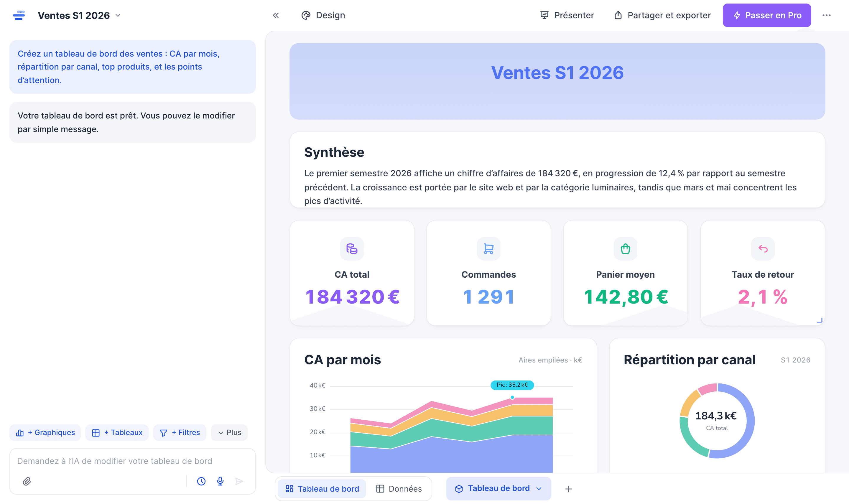Select the 184 320 € CA total value
Image resolution: width=849 pixels, height=504 pixels.
click(x=352, y=297)
